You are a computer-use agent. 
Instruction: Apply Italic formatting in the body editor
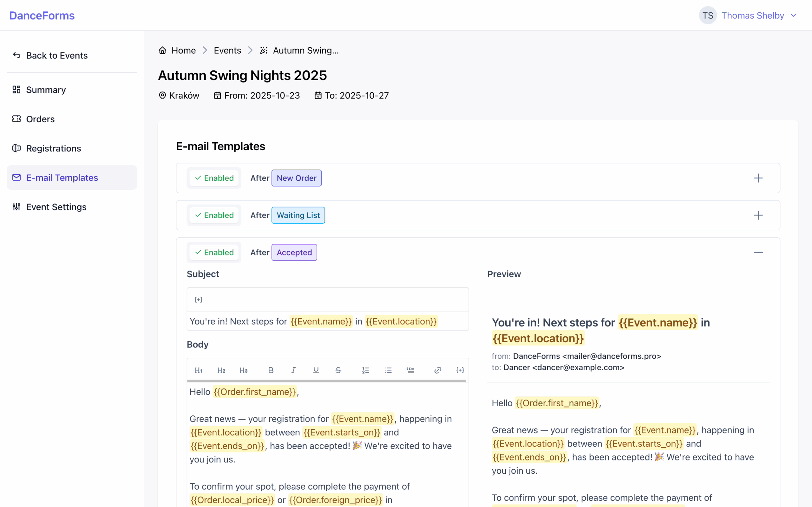click(293, 370)
